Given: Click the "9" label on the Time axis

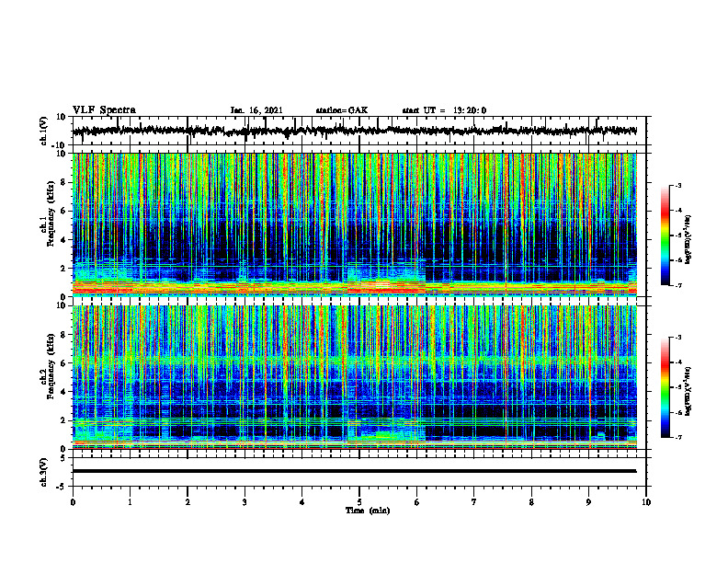Looking at the screenshot, I should pos(588,502).
